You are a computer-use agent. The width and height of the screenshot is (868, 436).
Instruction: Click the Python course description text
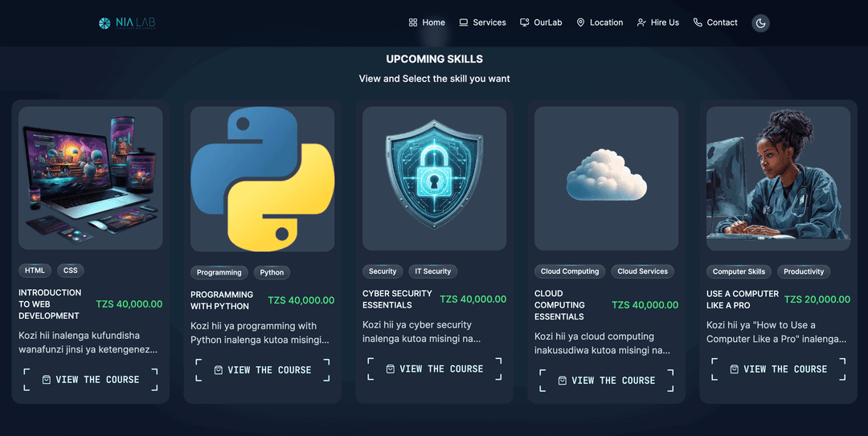[x=260, y=333]
